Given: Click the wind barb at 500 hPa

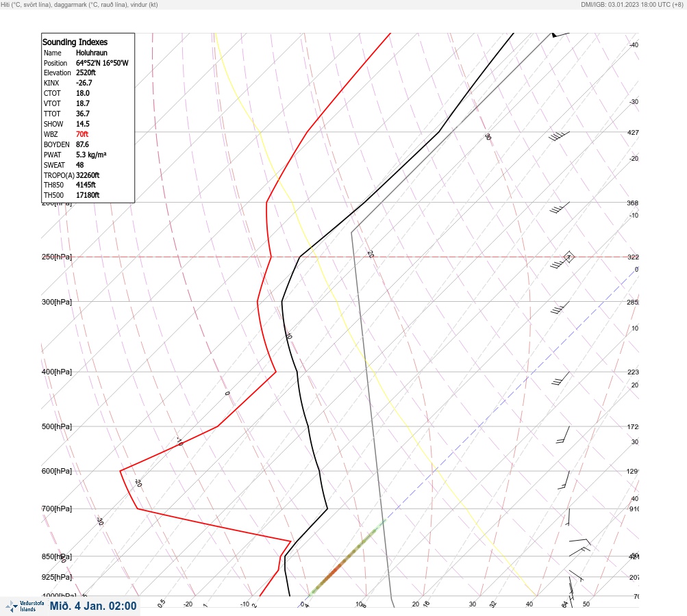Looking at the screenshot, I should 564,435.
